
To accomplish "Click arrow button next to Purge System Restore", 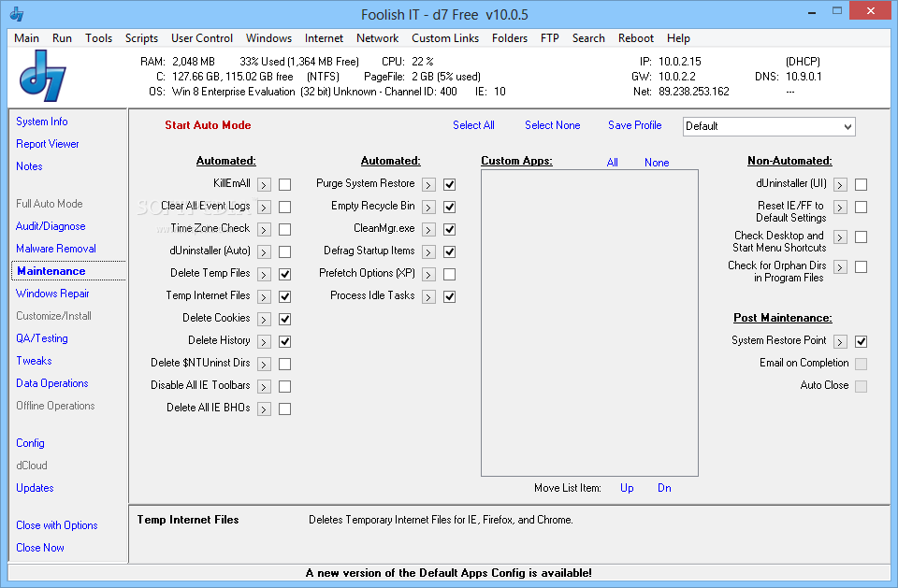I will click(428, 184).
